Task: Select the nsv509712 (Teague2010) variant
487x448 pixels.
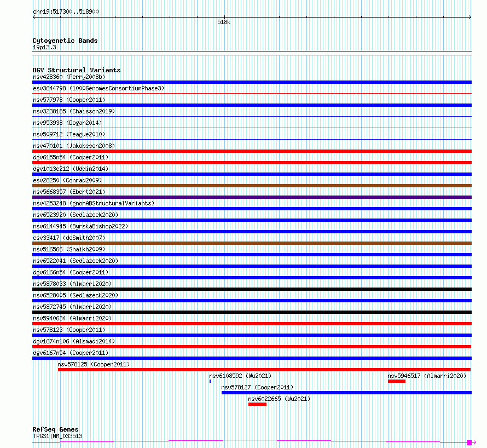Action: (x=69, y=134)
